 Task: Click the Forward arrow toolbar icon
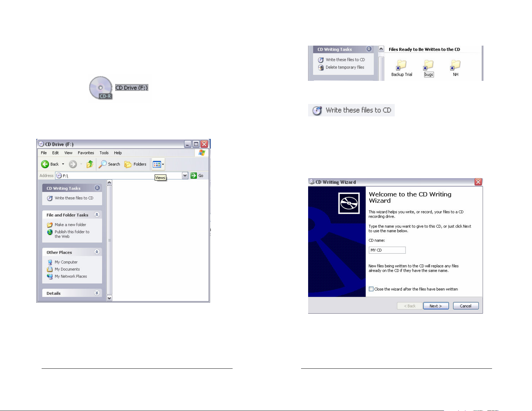pyautogui.click(x=73, y=164)
